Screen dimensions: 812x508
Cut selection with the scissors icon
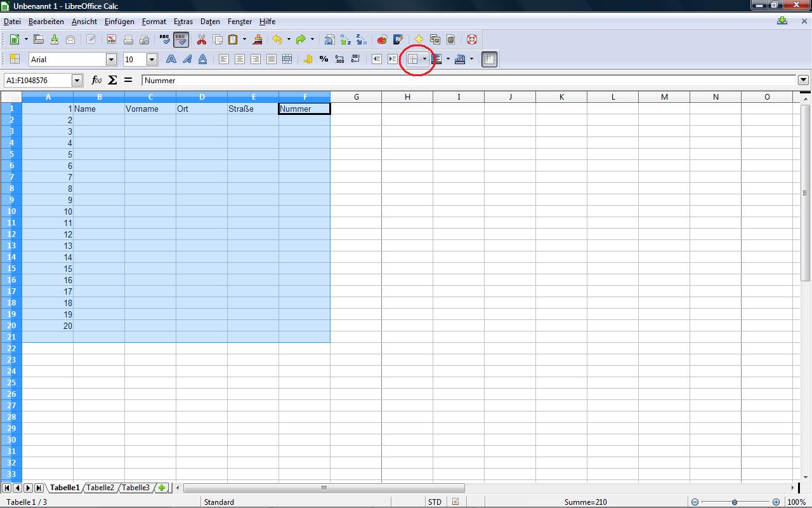click(202, 39)
